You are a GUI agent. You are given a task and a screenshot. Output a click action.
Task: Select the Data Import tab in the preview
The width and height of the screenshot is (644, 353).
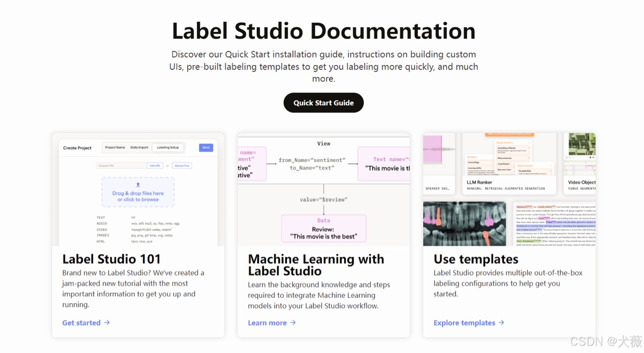click(139, 148)
